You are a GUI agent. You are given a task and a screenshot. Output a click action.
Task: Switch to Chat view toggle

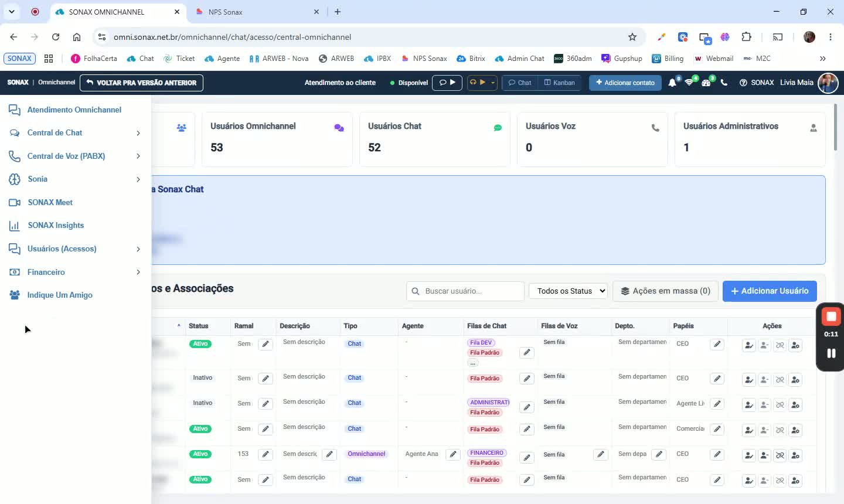point(520,83)
